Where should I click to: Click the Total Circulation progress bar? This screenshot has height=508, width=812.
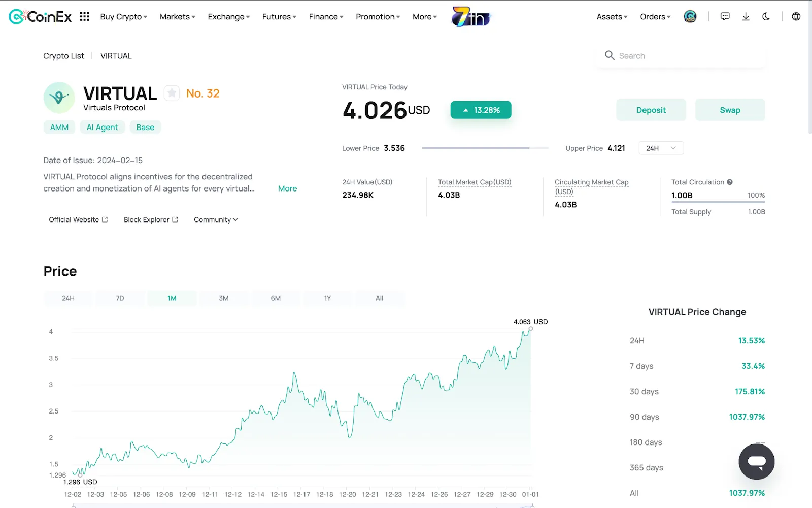pos(718,202)
